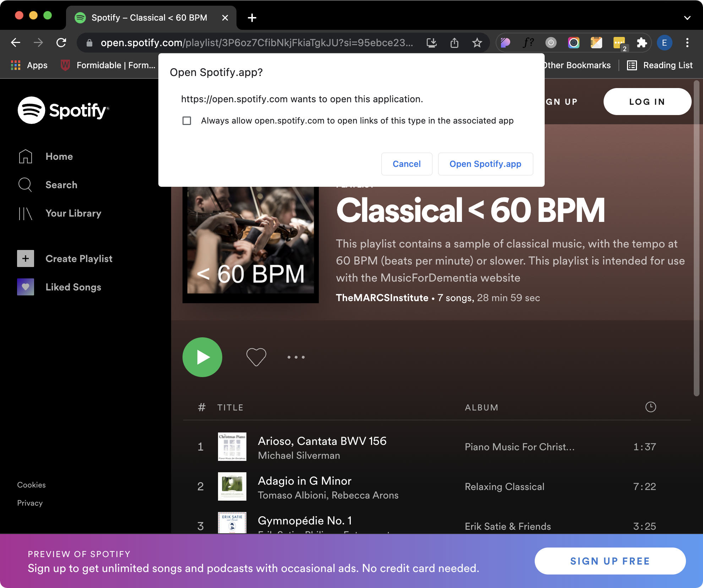Open the Chrome three-dot menu
Image resolution: width=703 pixels, height=588 pixels.
[687, 43]
